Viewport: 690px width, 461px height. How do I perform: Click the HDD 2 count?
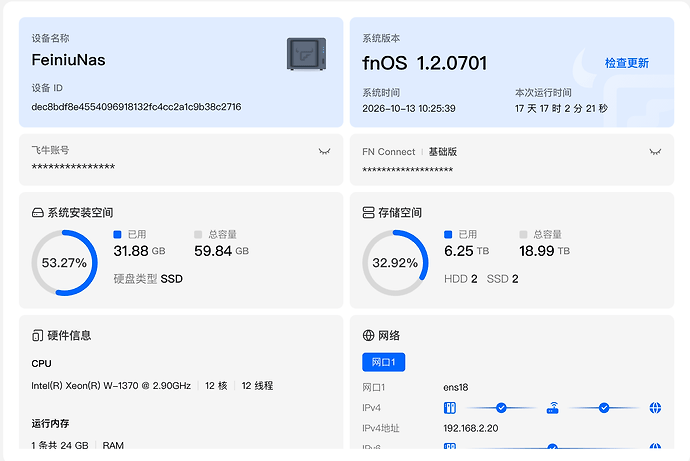click(x=461, y=279)
